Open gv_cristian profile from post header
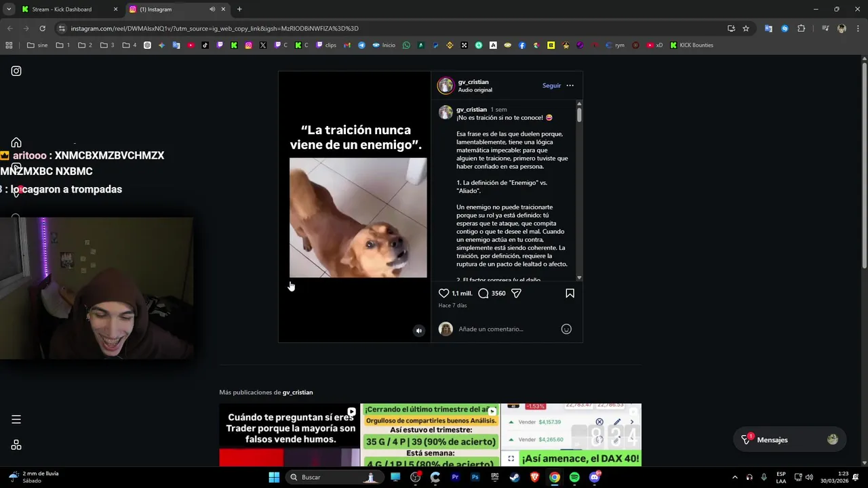This screenshot has height=488, width=868. (473, 82)
